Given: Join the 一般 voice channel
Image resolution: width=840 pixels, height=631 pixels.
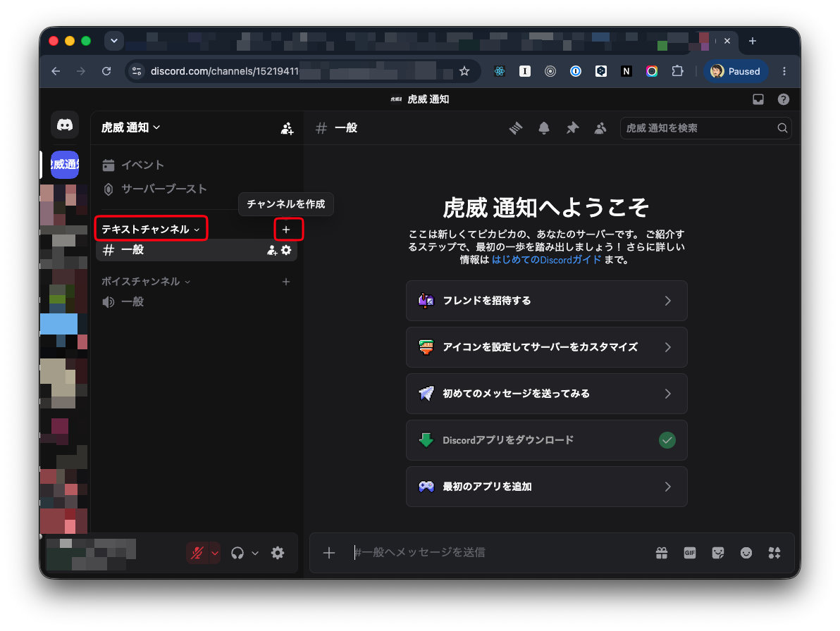Looking at the screenshot, I should (x=196, y=302).
